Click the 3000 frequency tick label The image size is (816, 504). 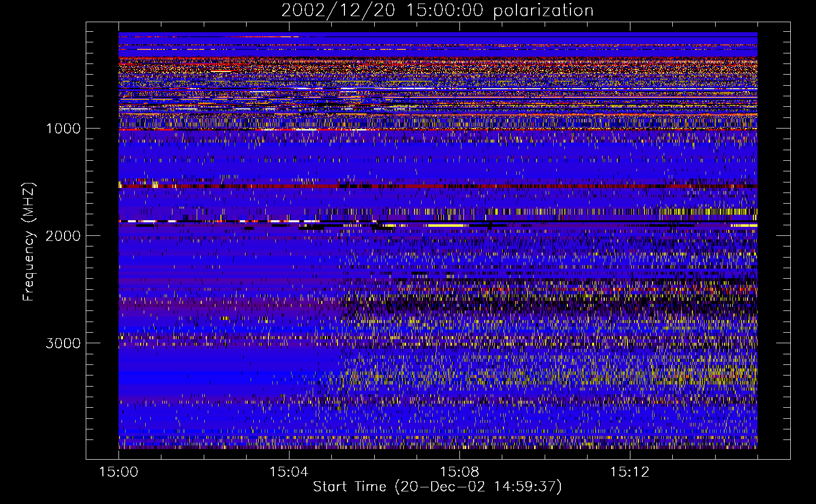pos(63,343)
